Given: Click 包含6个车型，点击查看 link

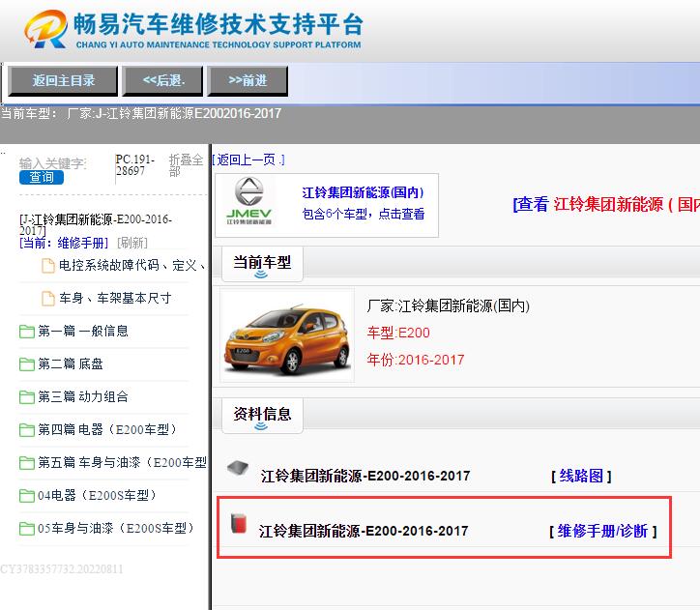Looking at the screenshot, I should pos(364,214).
